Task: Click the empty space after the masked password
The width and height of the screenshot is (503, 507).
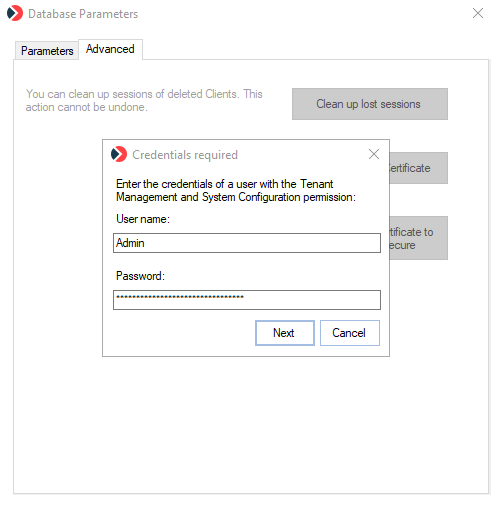Action: pyautogui.click(x=312, y=300)
